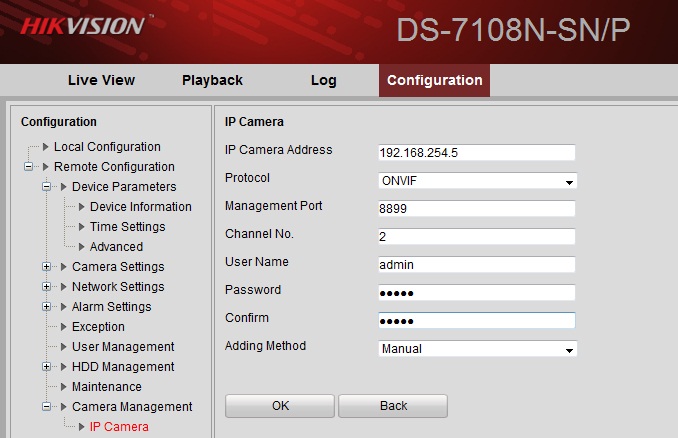Collapse the Device Parameters node
Viewport: 678px width, 438px height.
pos(47,187)
